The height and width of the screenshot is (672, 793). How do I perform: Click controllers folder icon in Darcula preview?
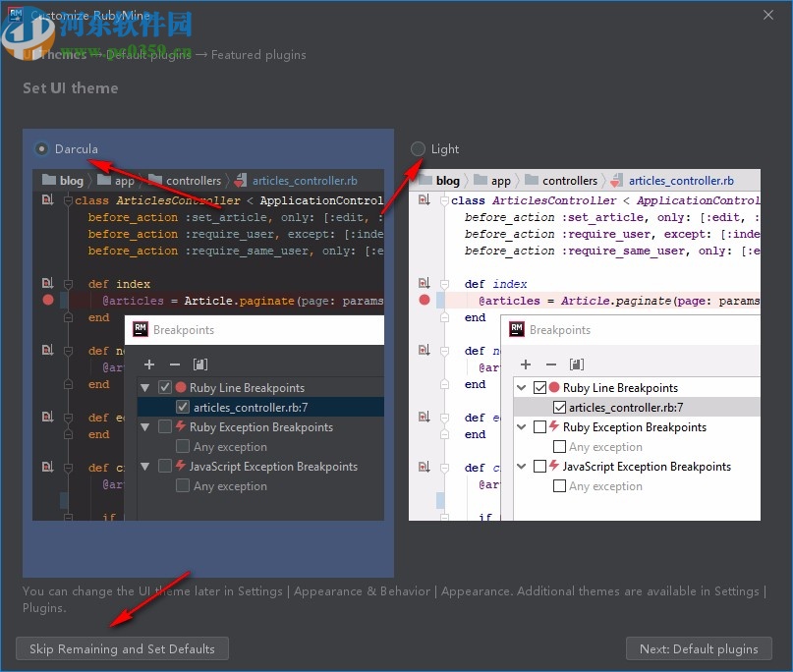[155, 180]
